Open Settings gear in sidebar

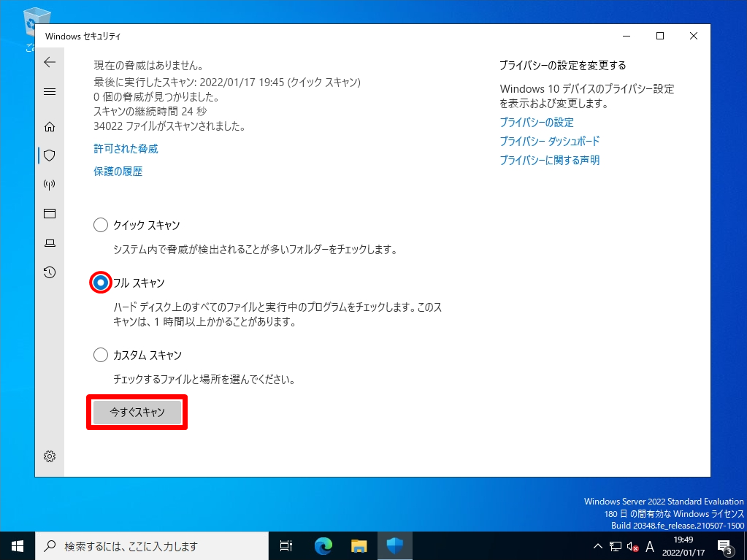(50, 456)
